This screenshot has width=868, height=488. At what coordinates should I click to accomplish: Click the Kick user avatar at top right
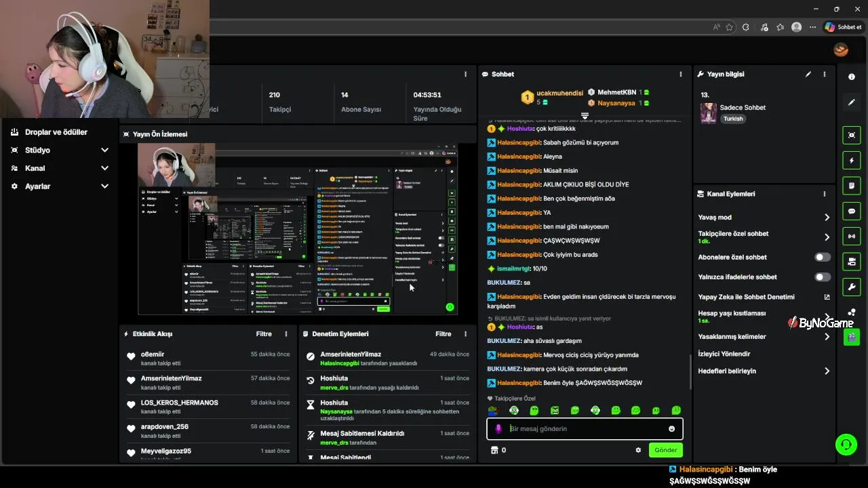click(x=841, y=50)
